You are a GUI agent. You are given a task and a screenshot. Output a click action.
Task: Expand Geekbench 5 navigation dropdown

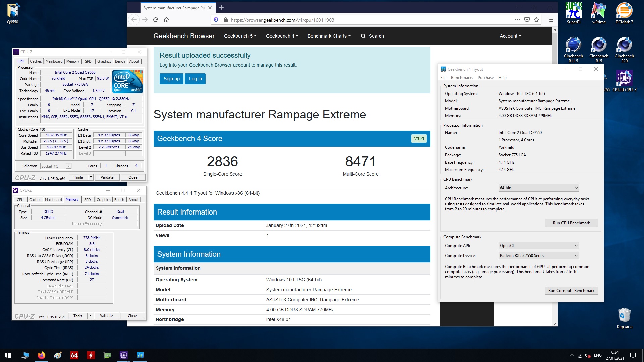[240, 36]
